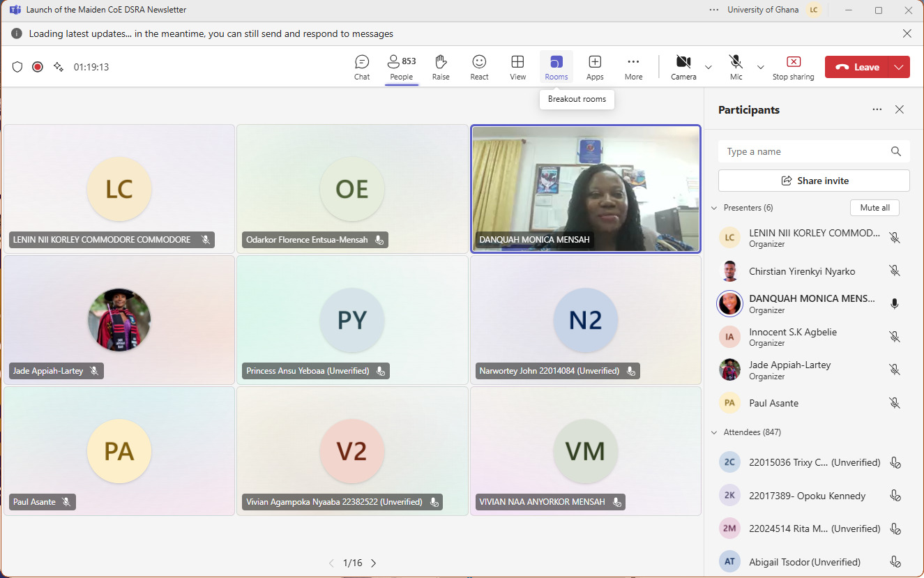Select Innocent S.K Agbelie in participants list
The height and width of the screenshot is (578, 924).
click(x=812, y=337)
